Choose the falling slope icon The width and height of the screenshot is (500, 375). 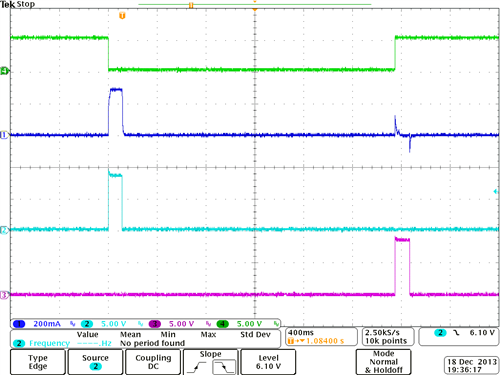pos(224,367)
